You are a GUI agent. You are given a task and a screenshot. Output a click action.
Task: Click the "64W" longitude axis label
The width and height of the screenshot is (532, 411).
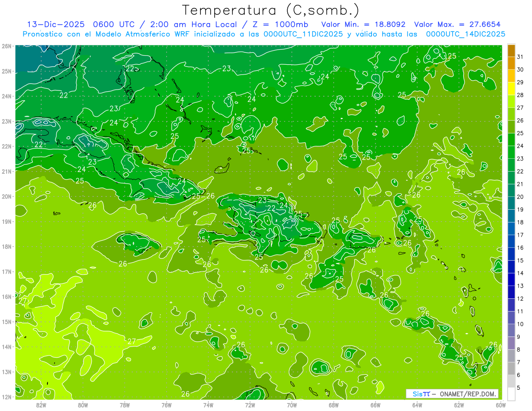coord(417,404)
